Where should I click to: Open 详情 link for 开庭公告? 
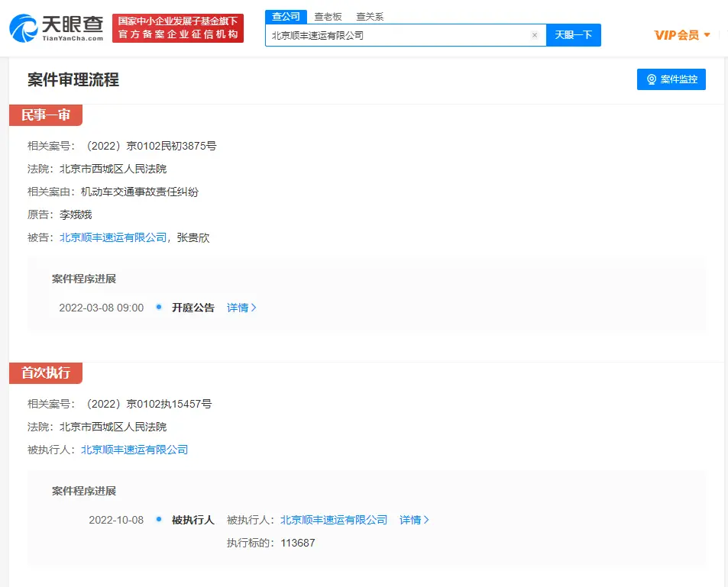[241, 308]
